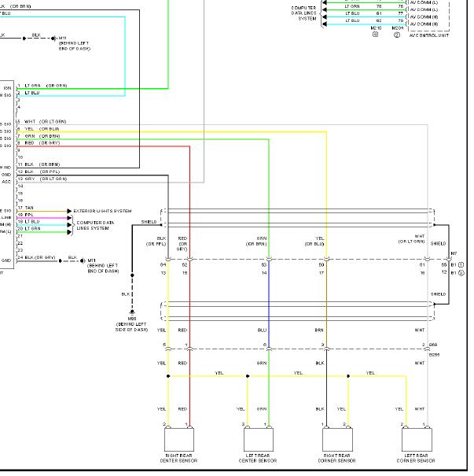
Task: Click the LEFT REAR CENTER SENSOR label
Action: [258, 458]
